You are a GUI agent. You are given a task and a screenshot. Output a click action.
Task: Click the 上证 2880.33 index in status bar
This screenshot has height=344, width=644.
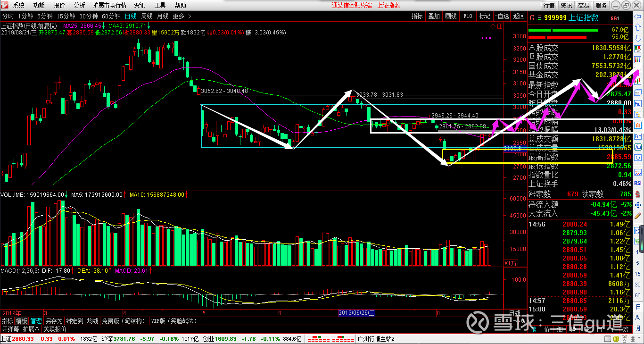tap(17, 339)
